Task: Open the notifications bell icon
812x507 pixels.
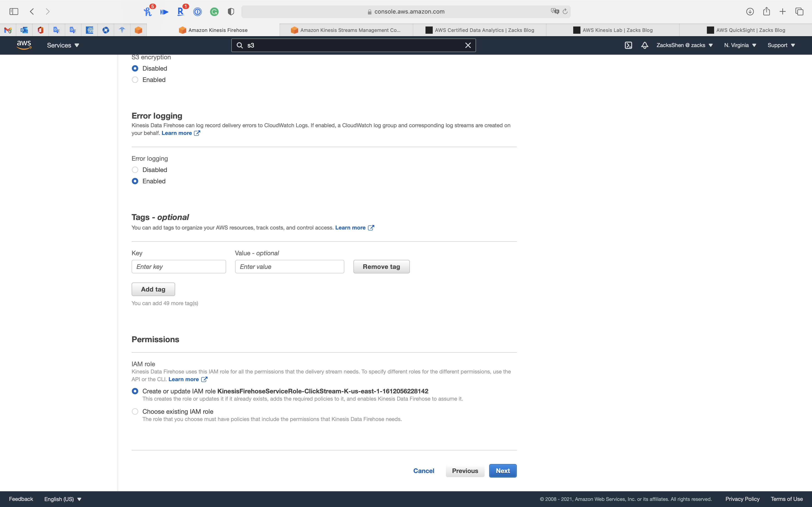Action: point(644,45)
